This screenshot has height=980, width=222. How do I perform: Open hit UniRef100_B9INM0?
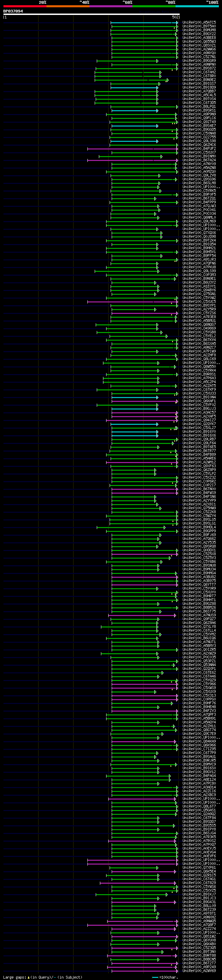(199, 156)
